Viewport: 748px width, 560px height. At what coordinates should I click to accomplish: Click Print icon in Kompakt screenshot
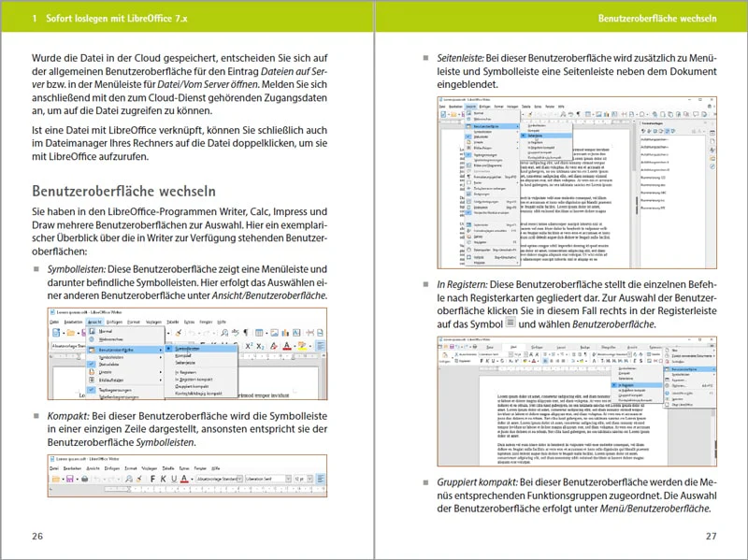pyautogui.click(x=84, y=479)
